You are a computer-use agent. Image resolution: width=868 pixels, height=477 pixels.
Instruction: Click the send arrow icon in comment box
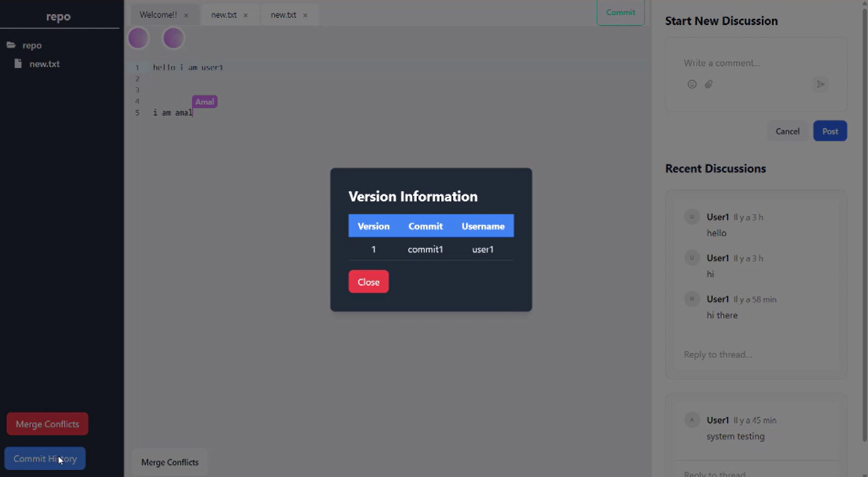820,84
